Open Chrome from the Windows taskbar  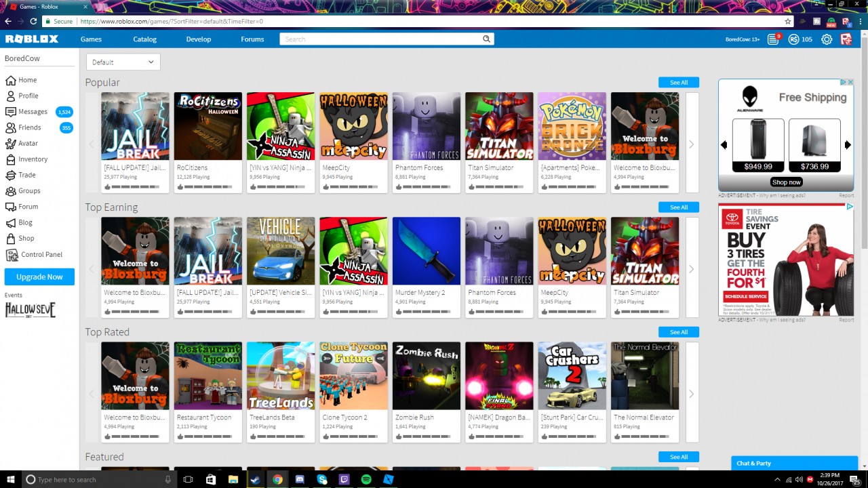(277, 479)
